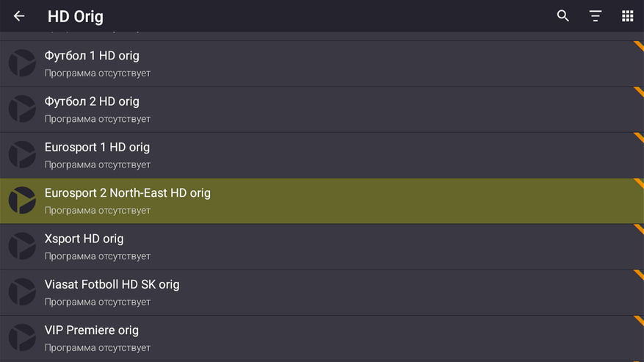The height and width of the screenshot is (362, 644).
Task: Click play icon for Eurosport 1 HD orig
Action: point(22,155)
